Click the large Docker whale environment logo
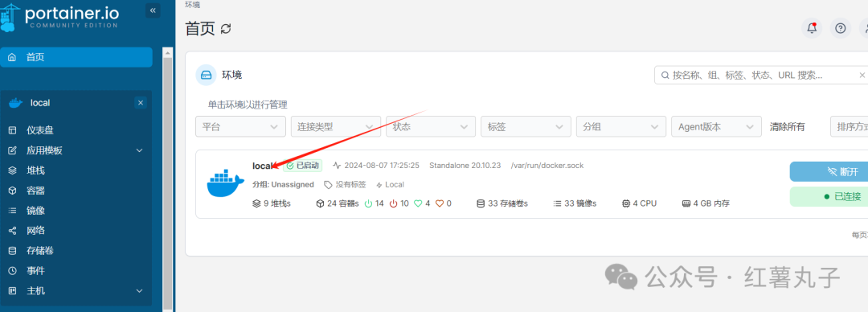This screenshot has width=868, height=312. click(x=226, y=183)
